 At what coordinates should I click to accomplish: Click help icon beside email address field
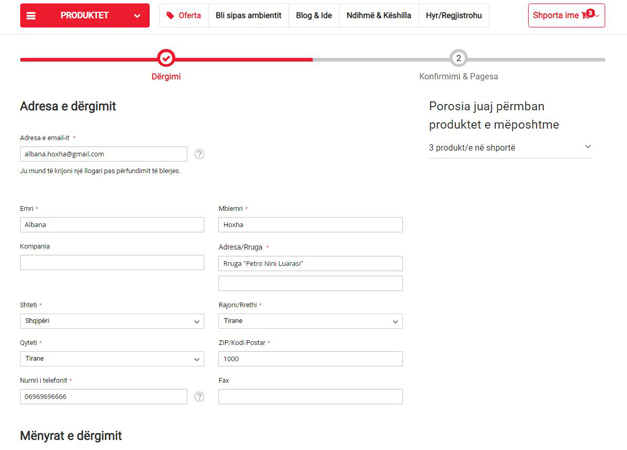(199, 154)
